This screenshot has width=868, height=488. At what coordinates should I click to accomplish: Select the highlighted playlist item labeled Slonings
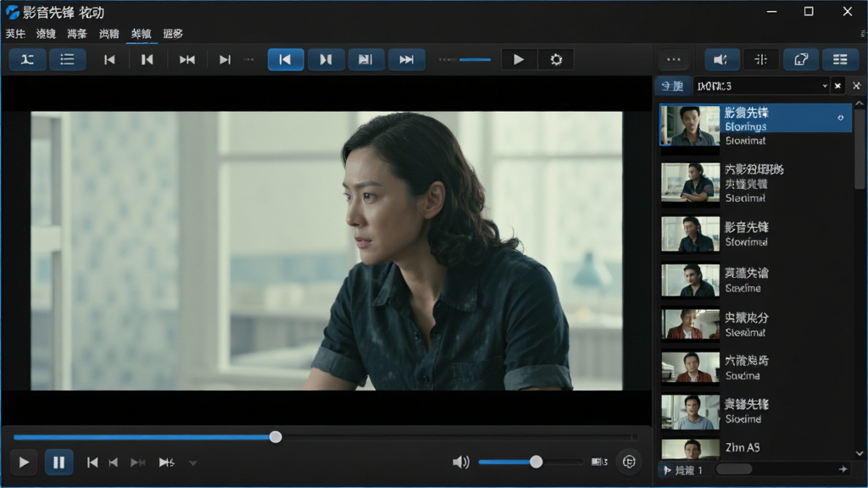click(755, 125)
